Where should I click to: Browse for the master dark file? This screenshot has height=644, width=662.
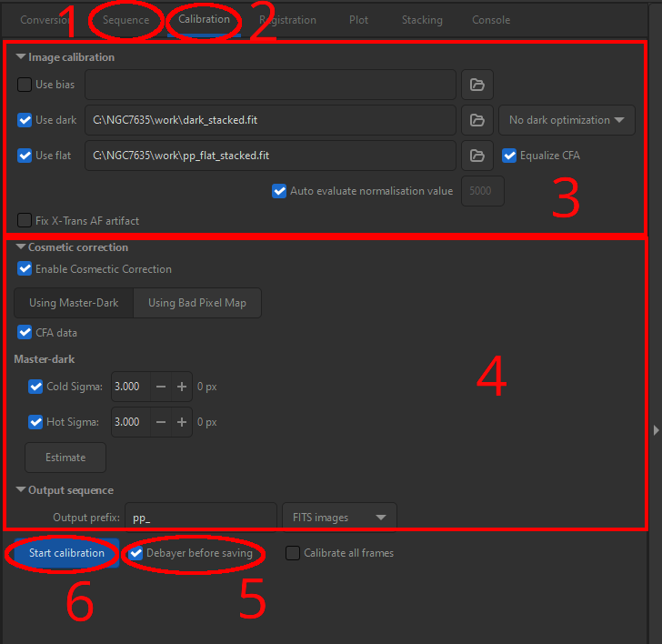476,120
